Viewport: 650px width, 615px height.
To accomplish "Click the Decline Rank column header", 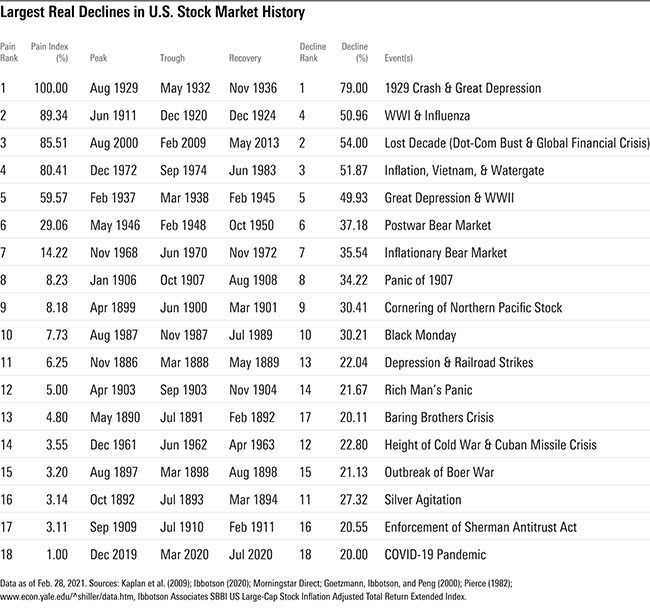I will [x=313, y=52].
